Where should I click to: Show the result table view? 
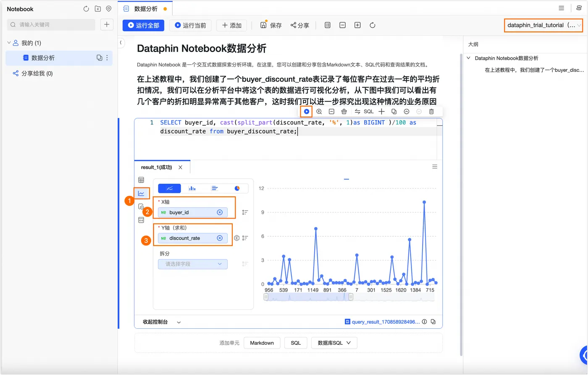pos(141,180)
